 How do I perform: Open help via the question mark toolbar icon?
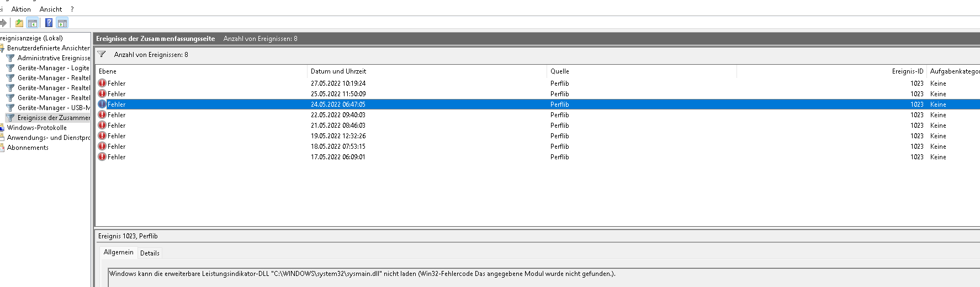click(x=49, y=23)
